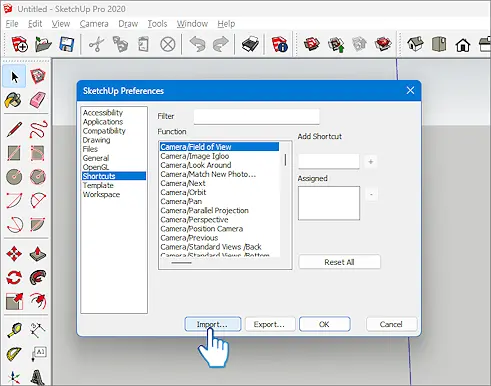Select Applications preferences category
491x386 pixels.
[x=103, y=122]
